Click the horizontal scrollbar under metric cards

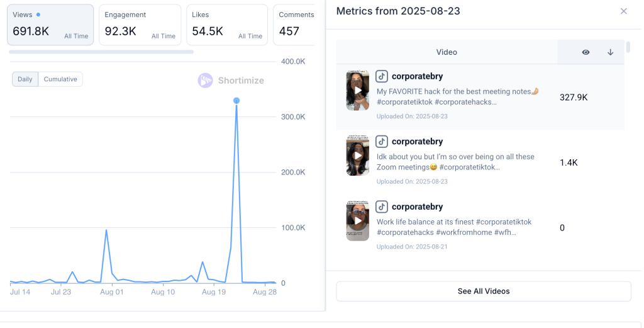101,52
